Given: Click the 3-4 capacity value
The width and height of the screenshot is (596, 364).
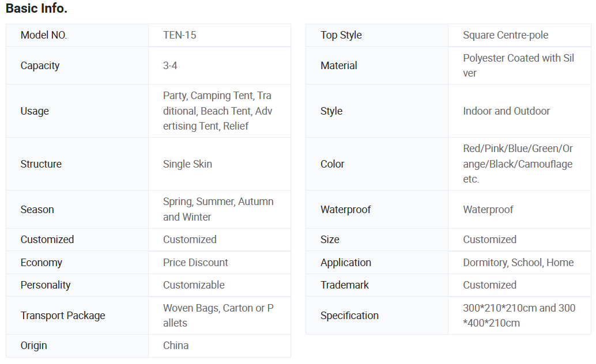Looking at the screenshot, I should point(170,66).
